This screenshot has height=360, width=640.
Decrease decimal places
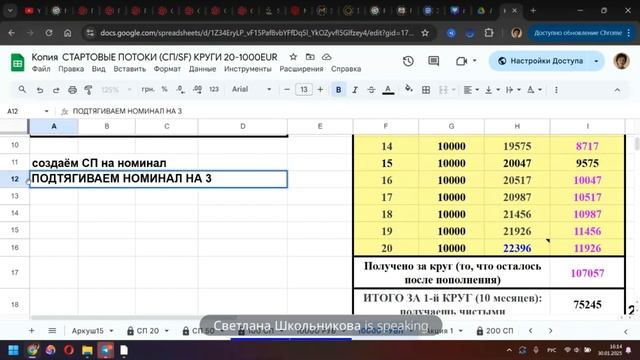pyautogui.click(x=180, y=89)
